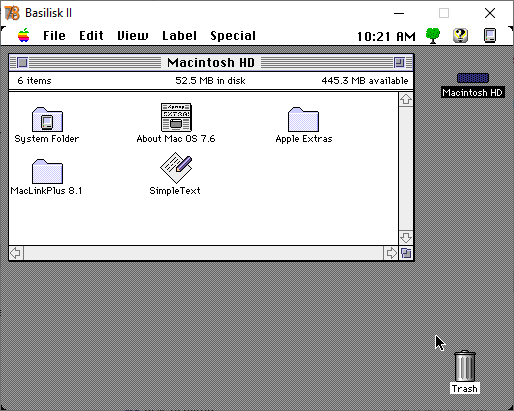Select the Apple Extras folder

point(303,120)
